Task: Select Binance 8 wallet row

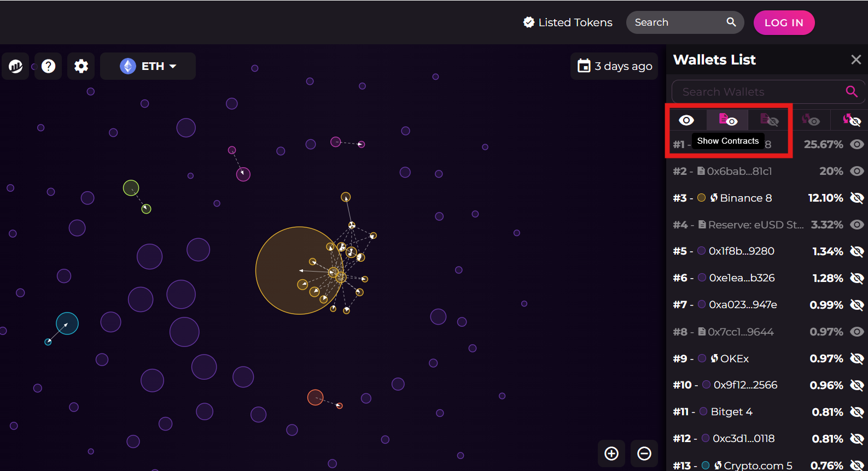Action: [767, 198]
